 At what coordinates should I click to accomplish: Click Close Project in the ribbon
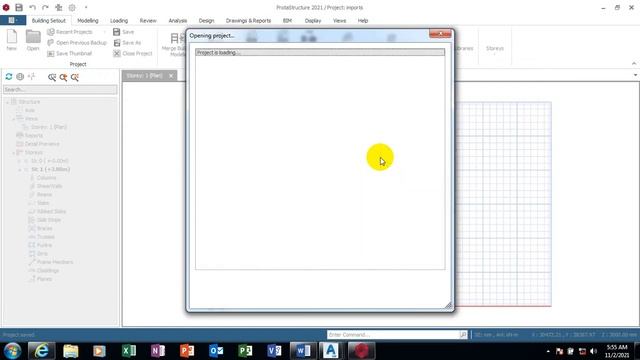(x=133, y=53)
